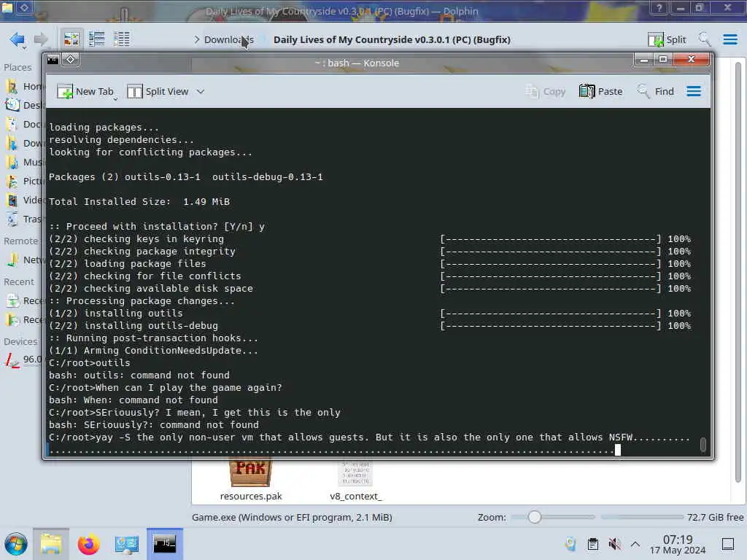Open System Settings from the taskbar
The height and width of the screenshot is (560, 747).
[127, 544]
